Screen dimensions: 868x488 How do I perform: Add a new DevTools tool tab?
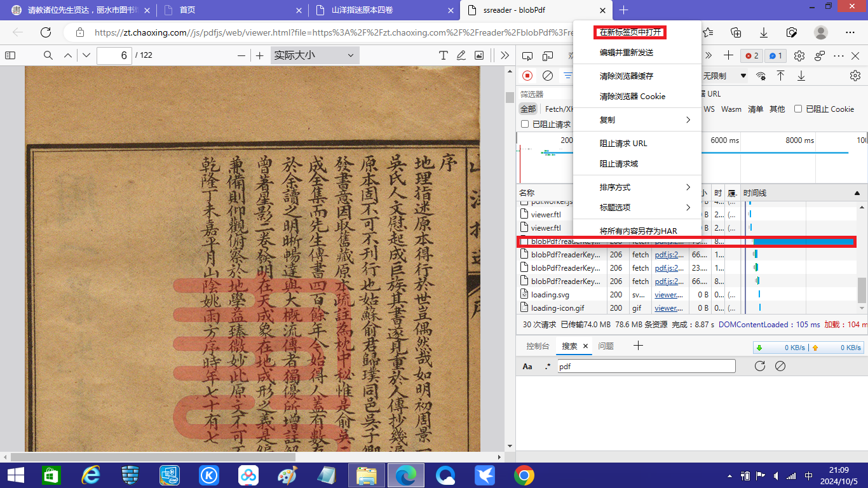(728, 56)
